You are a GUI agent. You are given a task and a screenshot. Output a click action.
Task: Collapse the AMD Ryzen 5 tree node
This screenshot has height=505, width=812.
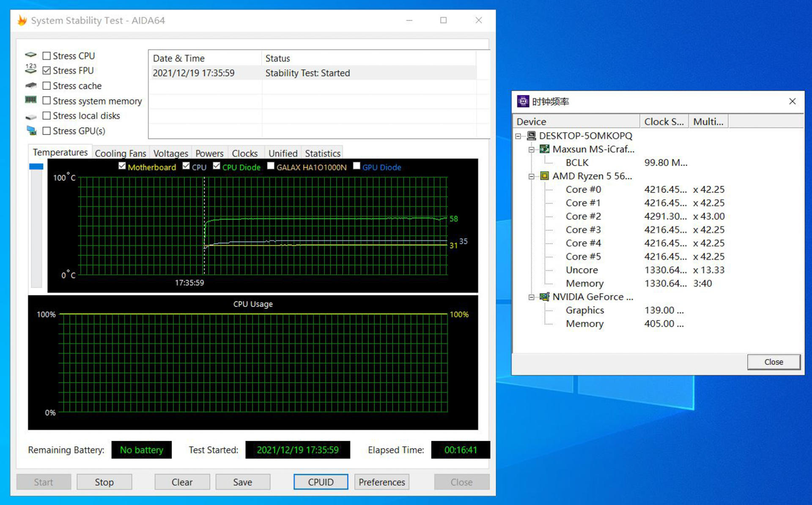[532, 177]
